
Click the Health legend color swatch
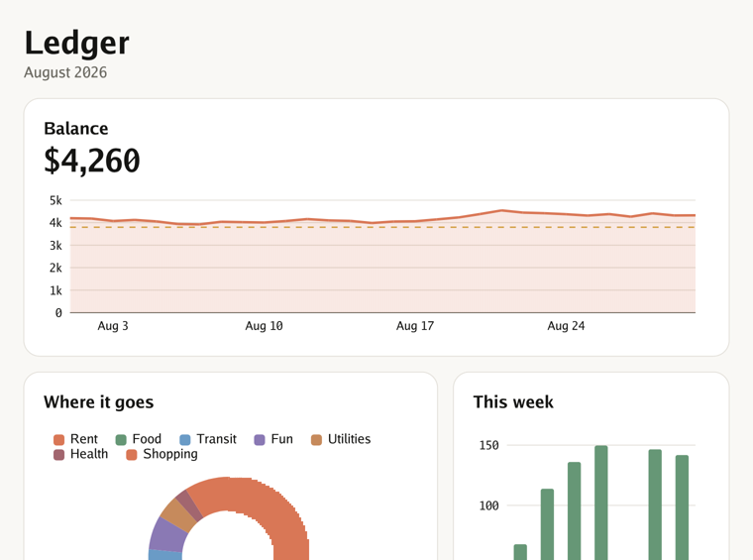click(x=59, y=455)
